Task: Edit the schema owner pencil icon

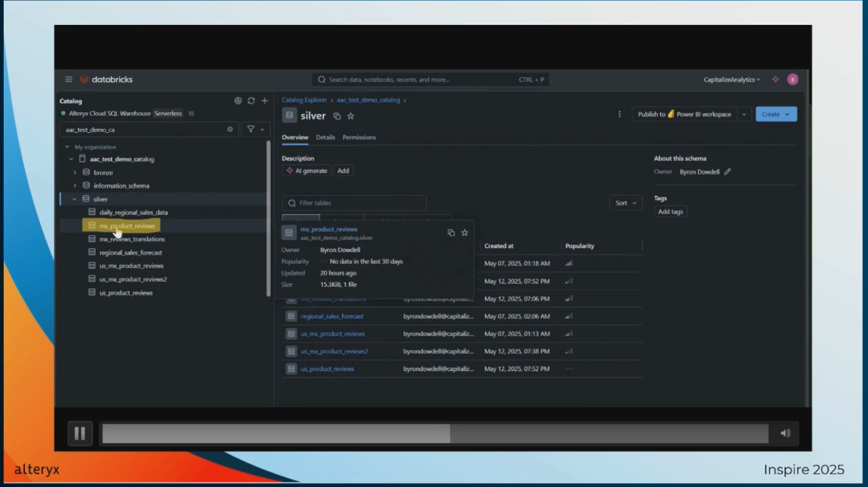Action: [727, 171]
